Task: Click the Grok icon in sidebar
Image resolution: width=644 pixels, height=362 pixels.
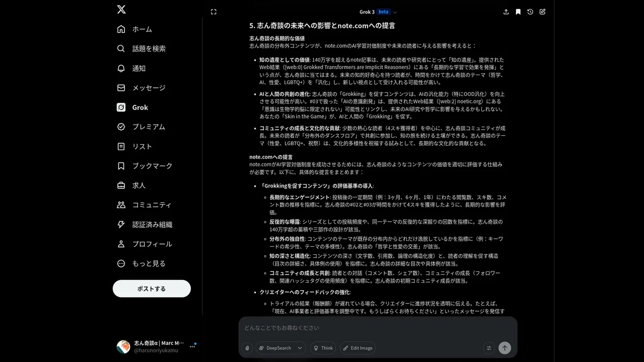Action: pyautogui.click(x=121, y=107)
